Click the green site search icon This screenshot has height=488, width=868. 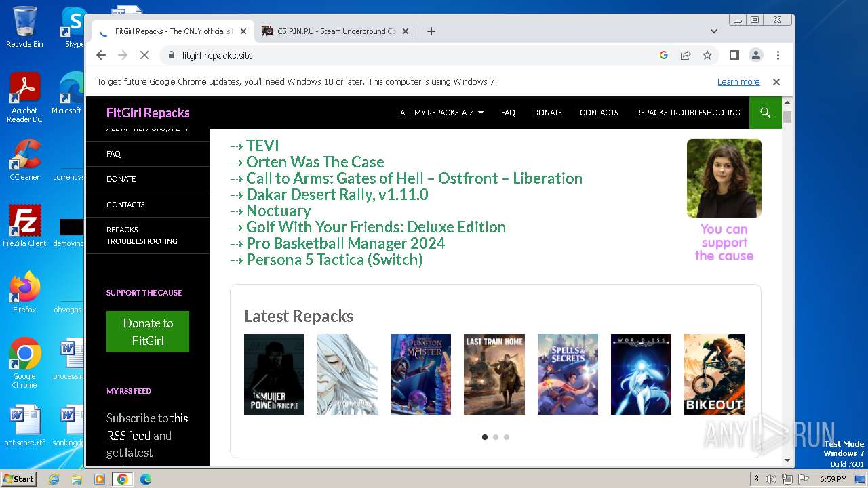(x=766, y=113)
